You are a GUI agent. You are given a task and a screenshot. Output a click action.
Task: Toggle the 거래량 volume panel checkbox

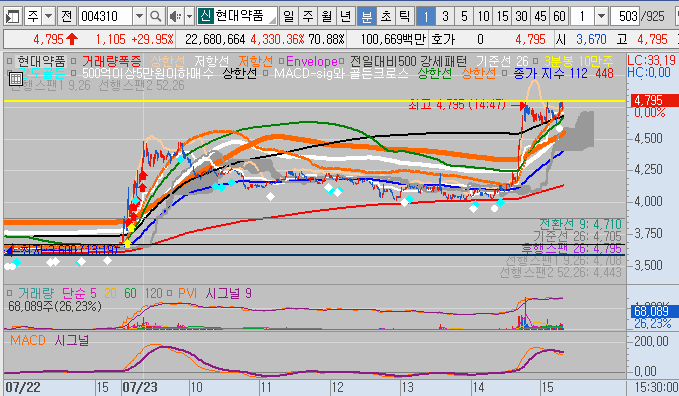(10, 293)
